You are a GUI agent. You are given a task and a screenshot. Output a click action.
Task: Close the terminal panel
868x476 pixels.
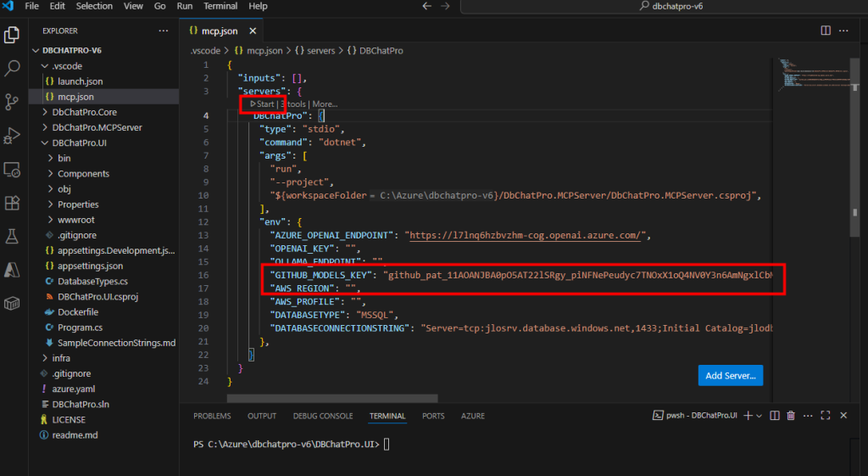point(843,416)
